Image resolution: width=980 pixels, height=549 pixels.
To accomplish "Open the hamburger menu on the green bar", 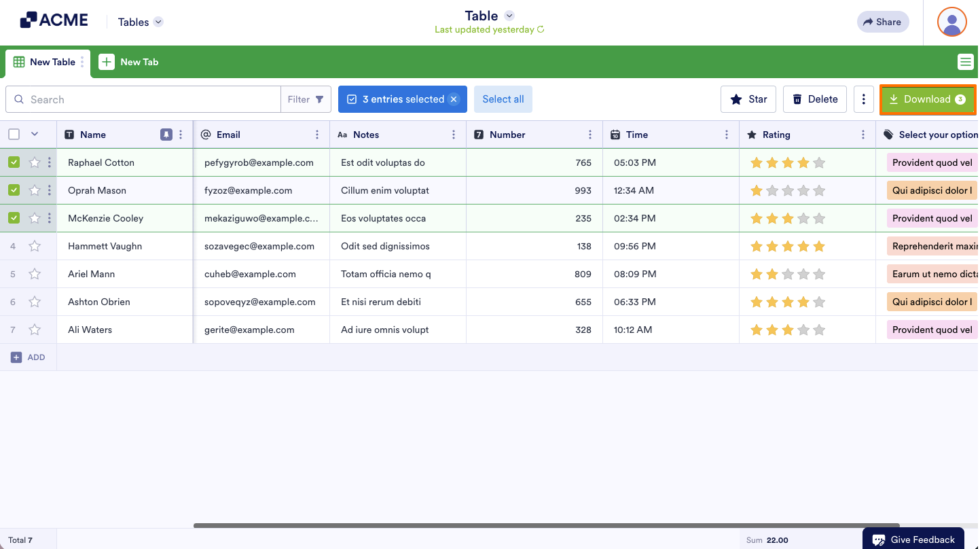I will pyautogui.click(x=965, y=62).
